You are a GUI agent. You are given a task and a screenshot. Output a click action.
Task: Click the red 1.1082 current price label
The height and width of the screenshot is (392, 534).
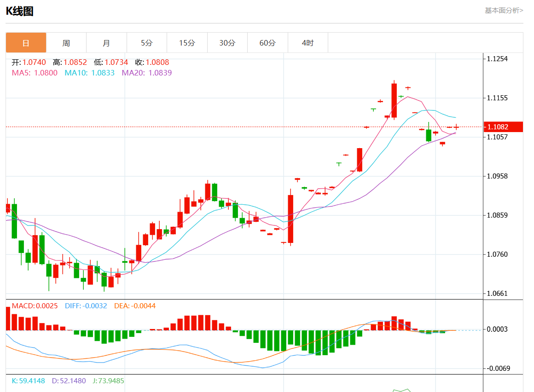coord(503,127)
